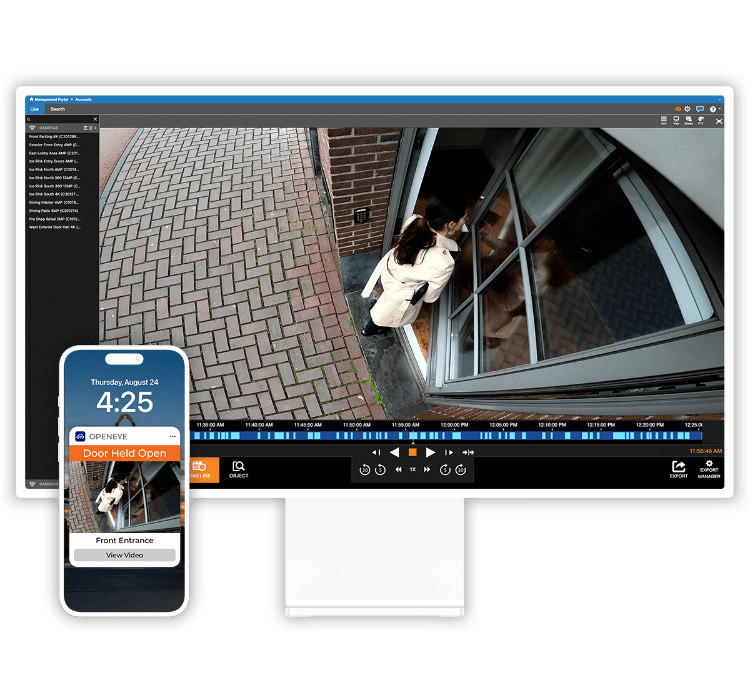Toggle fullscreen video view
This screenshot has height=700, width=755.
click(719, 121)
